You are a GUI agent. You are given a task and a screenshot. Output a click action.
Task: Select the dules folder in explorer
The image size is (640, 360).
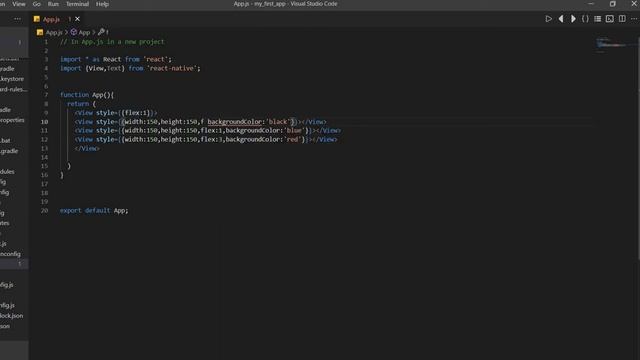click(7, 171)
